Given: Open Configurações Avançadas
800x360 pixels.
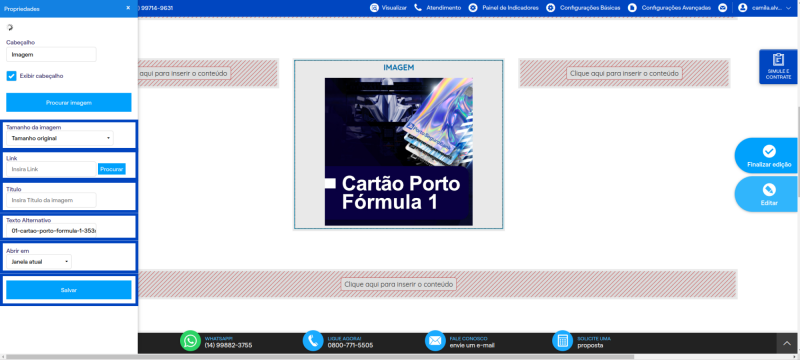Looking at the screenshot, I should (x=676, y=8).
